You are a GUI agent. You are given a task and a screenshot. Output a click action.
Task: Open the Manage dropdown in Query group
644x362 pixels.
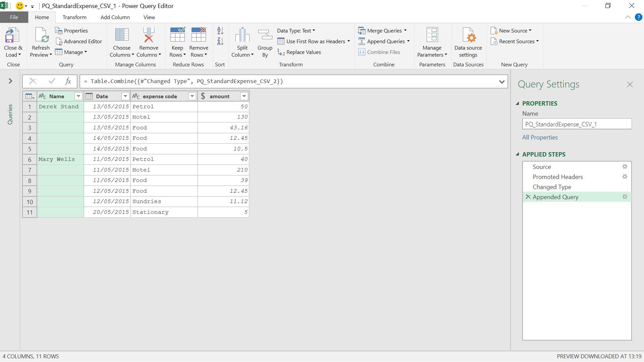click(x=71, y=52)
